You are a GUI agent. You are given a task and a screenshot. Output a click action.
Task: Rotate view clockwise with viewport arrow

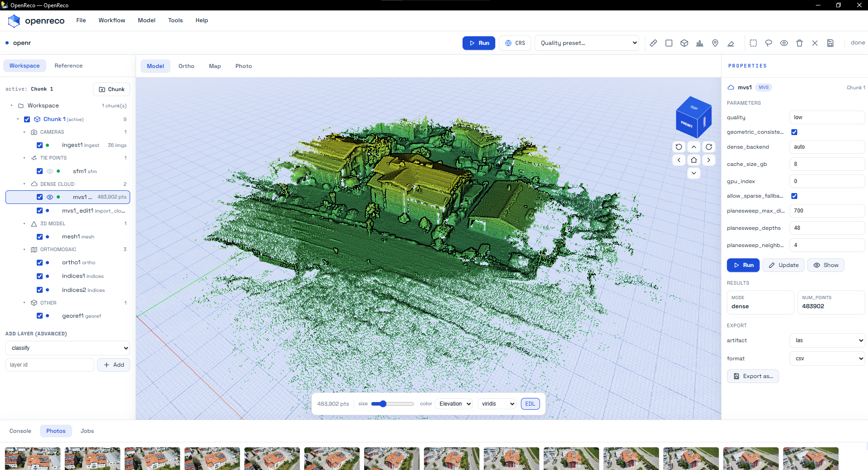pos(709,147)
